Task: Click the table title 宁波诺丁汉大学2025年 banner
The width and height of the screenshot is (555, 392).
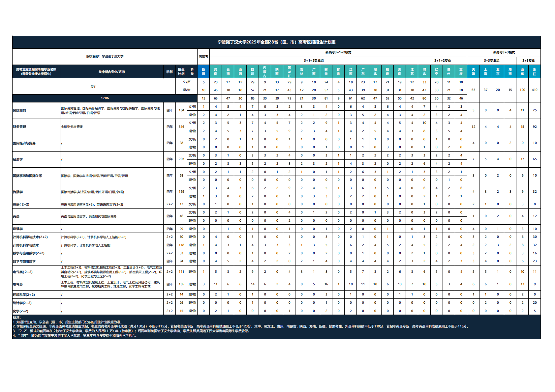Action: pos(276,42)
